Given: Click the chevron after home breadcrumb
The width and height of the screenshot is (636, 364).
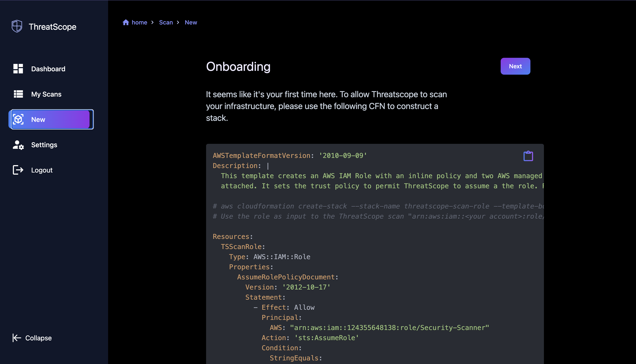Looking at the screenshot, I should 152,23.
